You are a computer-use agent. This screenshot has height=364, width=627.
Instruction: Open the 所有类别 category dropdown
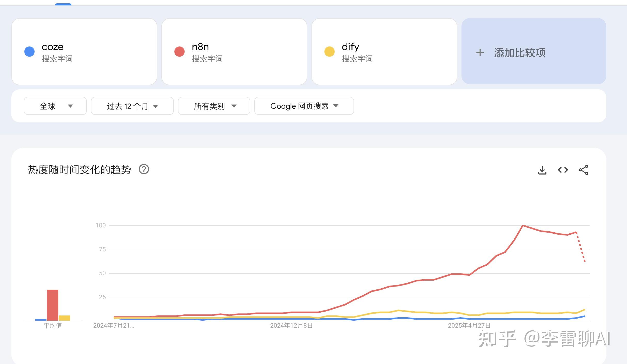[x=214, y=106]
